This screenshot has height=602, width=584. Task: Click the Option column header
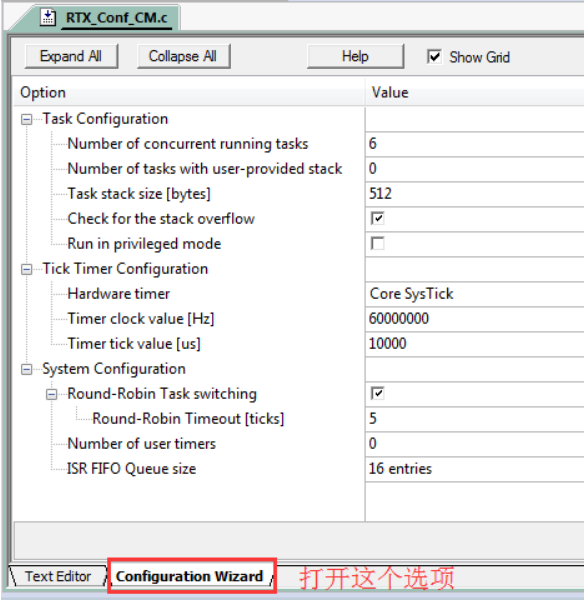pyautogui.click(x=189, y=93)
